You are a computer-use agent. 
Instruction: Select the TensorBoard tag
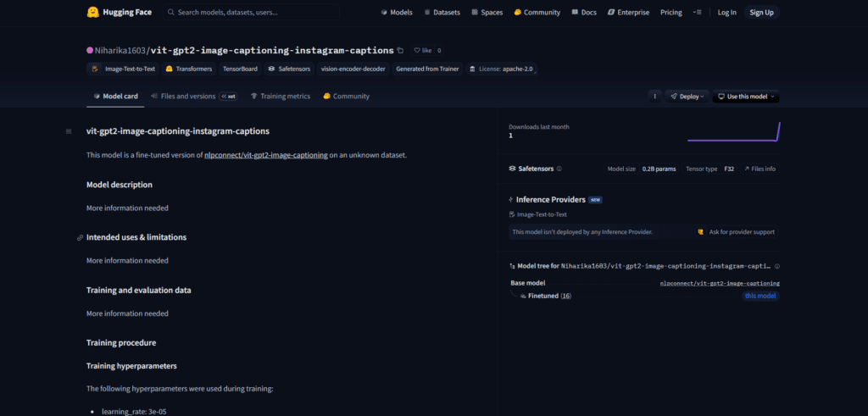(x=240, y=69)
